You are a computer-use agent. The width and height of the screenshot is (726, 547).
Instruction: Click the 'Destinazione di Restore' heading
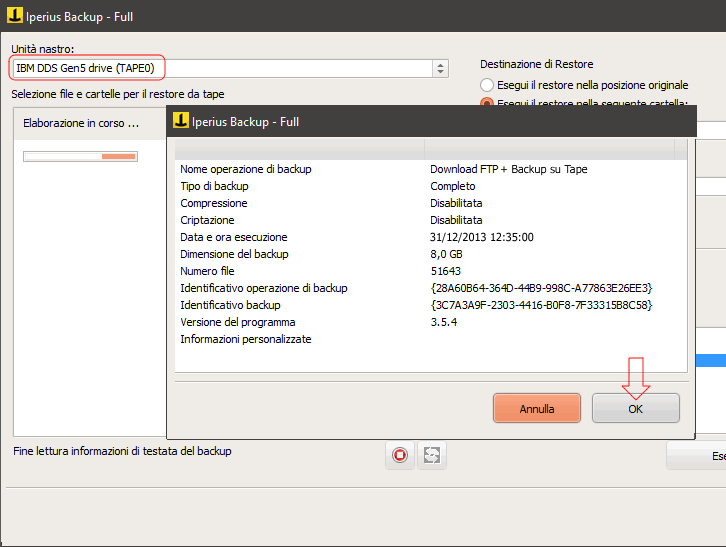click(537, 64)
